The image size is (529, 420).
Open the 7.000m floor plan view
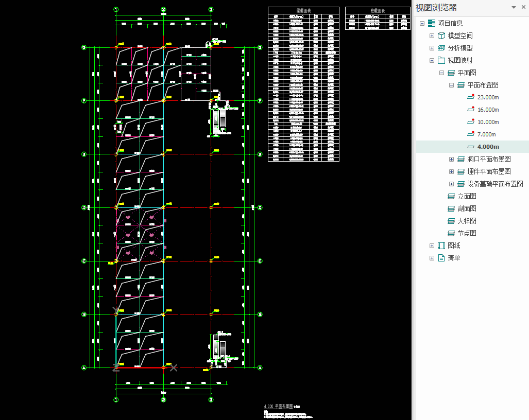point(486,134)
